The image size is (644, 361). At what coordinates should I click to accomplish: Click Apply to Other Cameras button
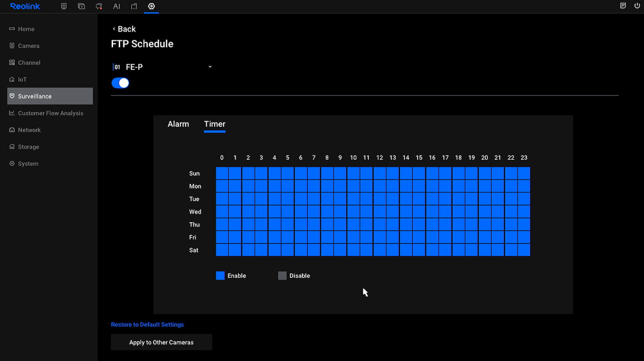click(161, 342)
